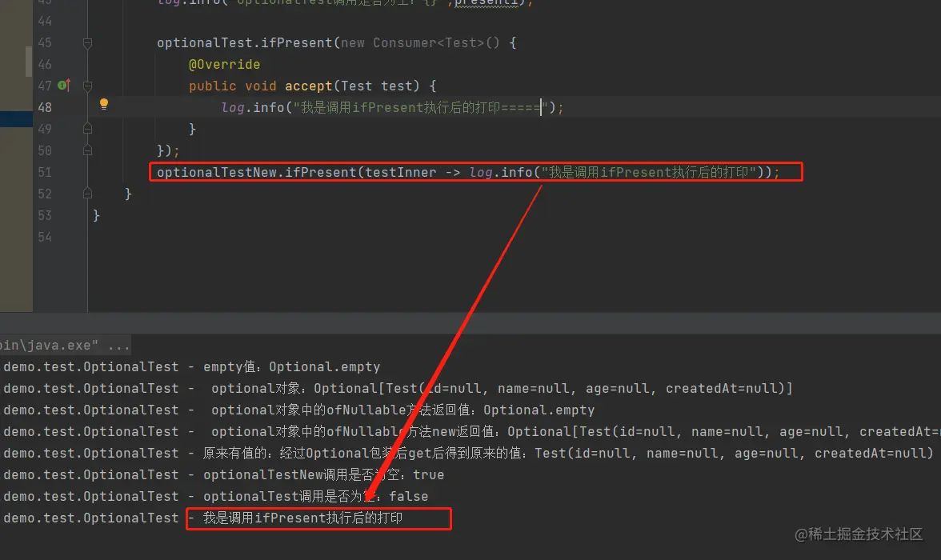The image size is (941, 560).
Task: Click the final console output '我是调用ifPresent执行后的打印'
Action: pos(302,518)
